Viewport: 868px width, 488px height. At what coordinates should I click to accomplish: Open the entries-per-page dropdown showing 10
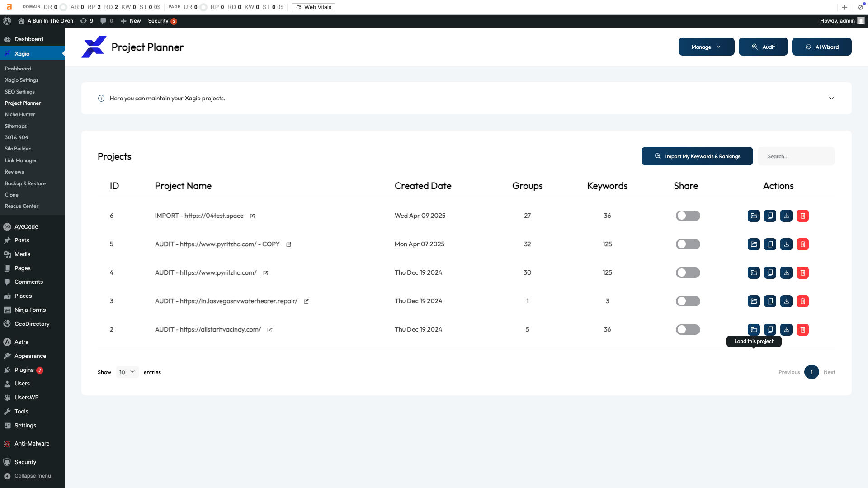tap(127, 372)
